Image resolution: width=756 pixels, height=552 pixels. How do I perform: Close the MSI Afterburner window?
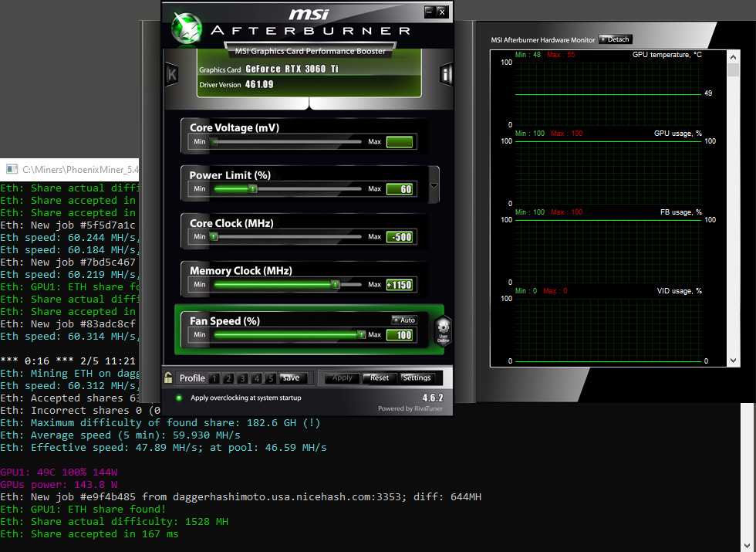[x=441, y=12]
